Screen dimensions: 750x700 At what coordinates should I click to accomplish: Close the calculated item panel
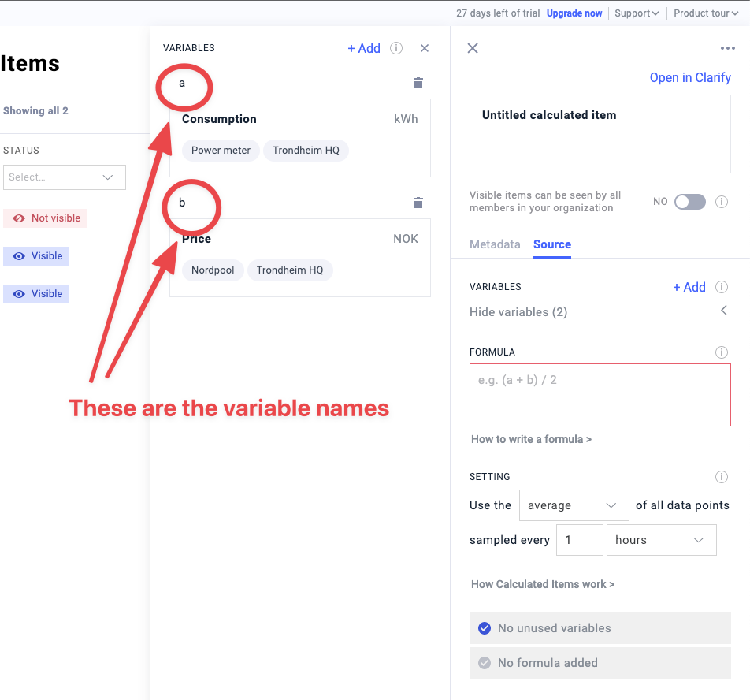(473, 48)
